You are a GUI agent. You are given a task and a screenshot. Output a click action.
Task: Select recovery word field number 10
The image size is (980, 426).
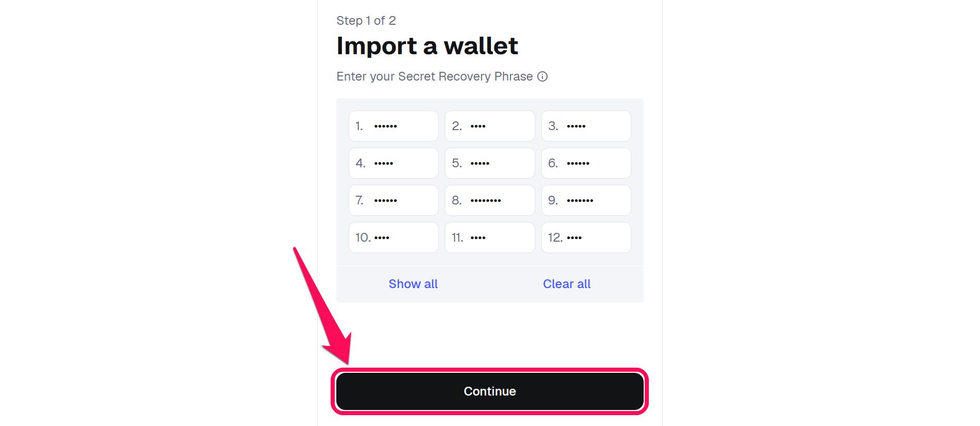tap(394, 238)
